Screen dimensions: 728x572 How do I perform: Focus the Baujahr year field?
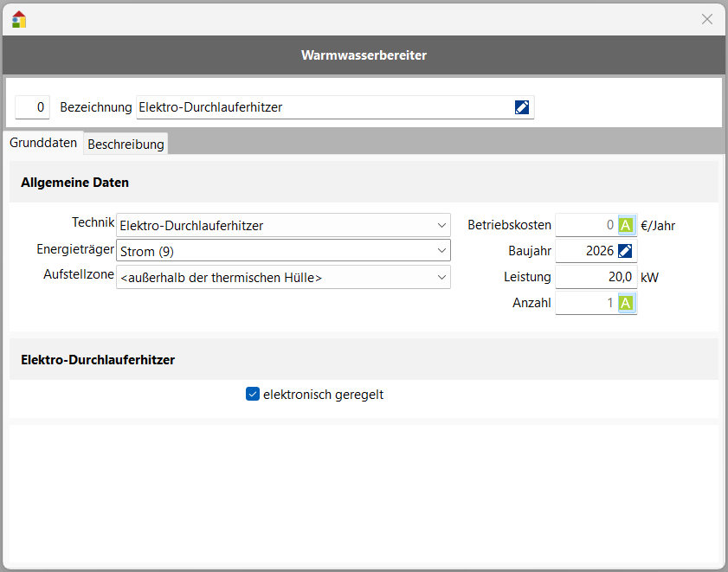[585, 251]
